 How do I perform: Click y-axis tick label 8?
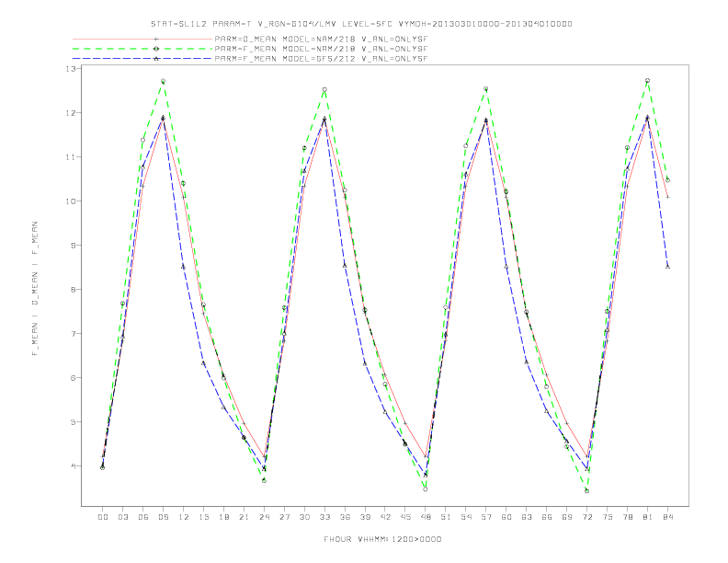click(74, 290)
